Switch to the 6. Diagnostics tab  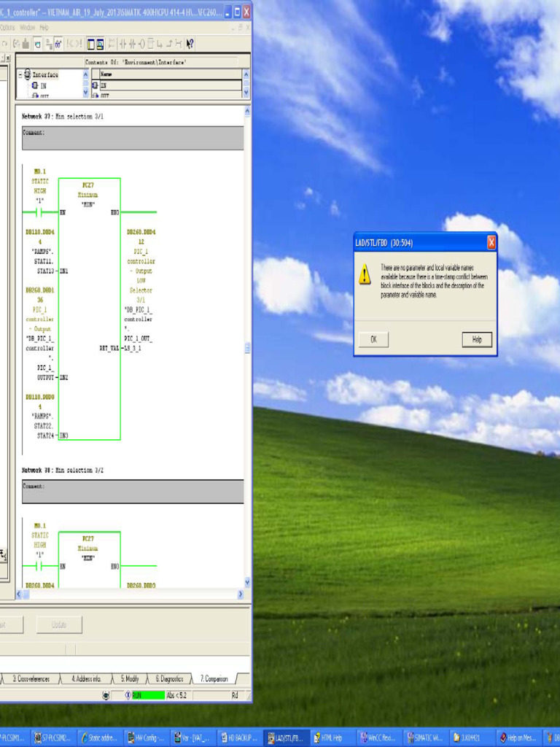pos(169,679)
